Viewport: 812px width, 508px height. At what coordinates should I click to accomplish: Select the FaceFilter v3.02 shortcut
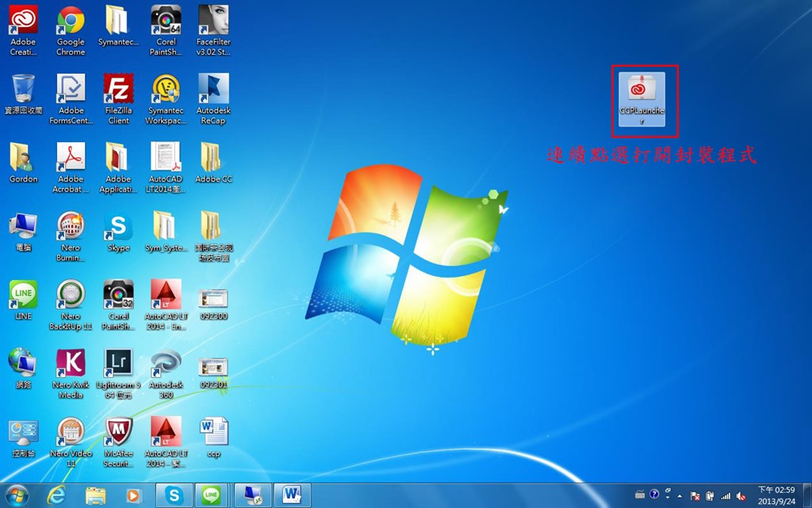213,30
